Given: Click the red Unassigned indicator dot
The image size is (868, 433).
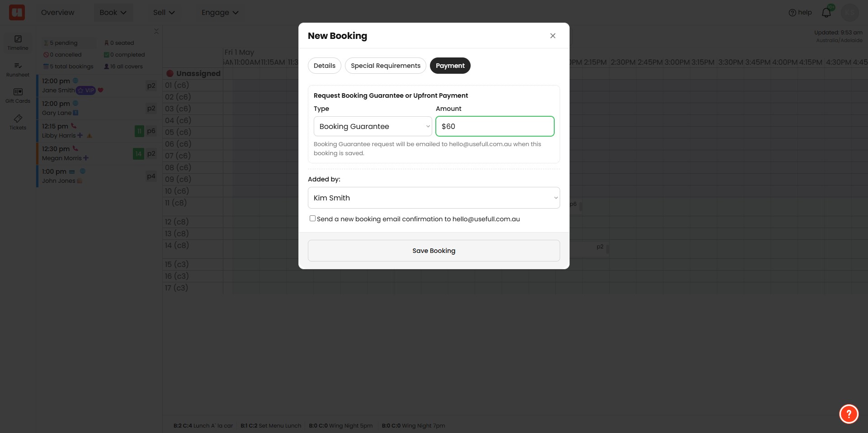Looking at the screenshot, I should pyautogui.click(x=170, y=73).
